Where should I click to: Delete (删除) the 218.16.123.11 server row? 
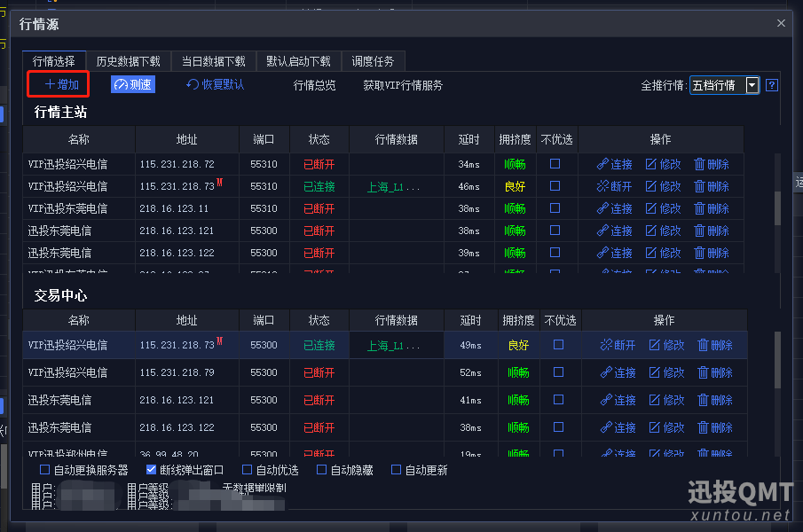point(712,208)
